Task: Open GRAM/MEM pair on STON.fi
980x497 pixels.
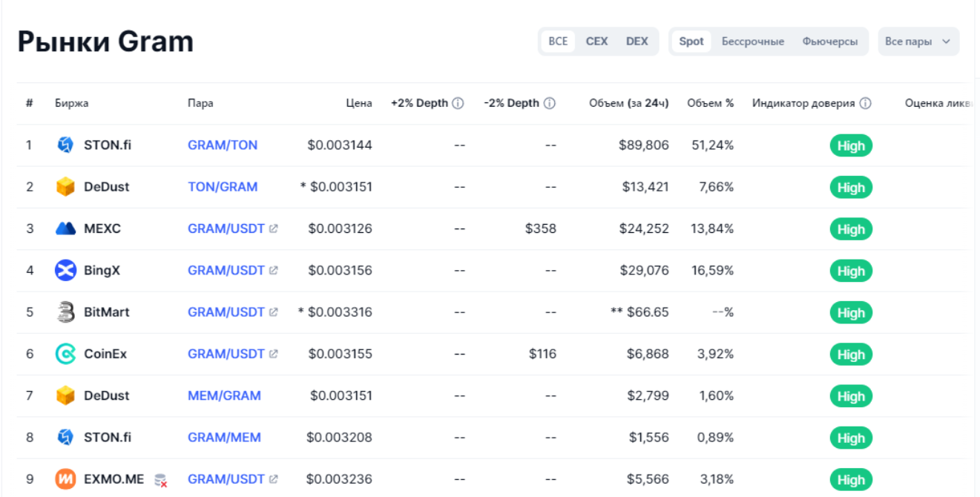Action: tap(224, 438)
